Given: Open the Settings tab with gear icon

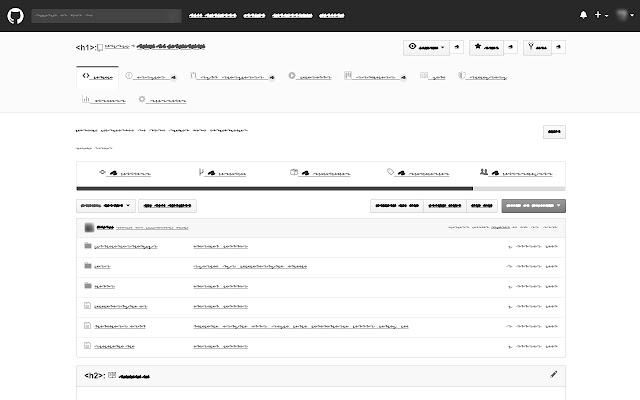Looking at the screenshot, I should [163, 100].
